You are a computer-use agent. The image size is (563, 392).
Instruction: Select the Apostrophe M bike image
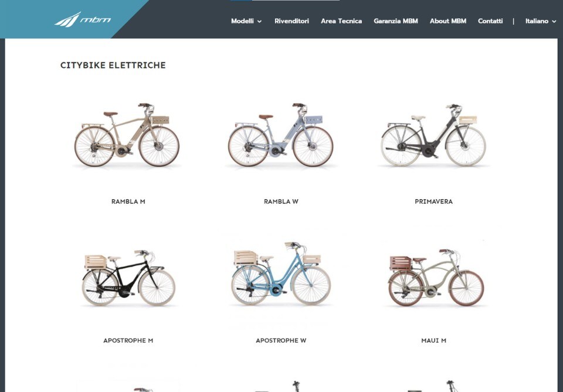(x=128, y=278)
